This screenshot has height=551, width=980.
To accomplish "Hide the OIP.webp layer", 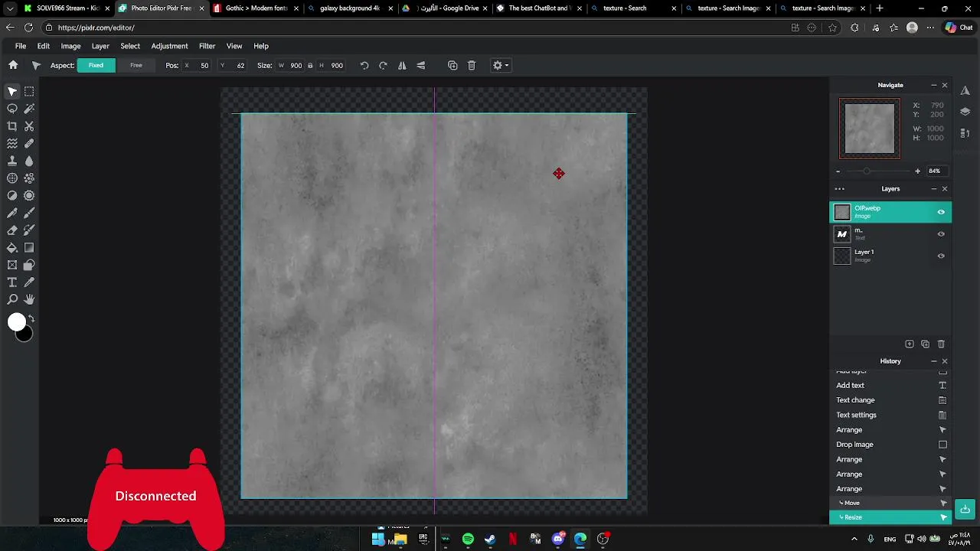I will [941, 212].
